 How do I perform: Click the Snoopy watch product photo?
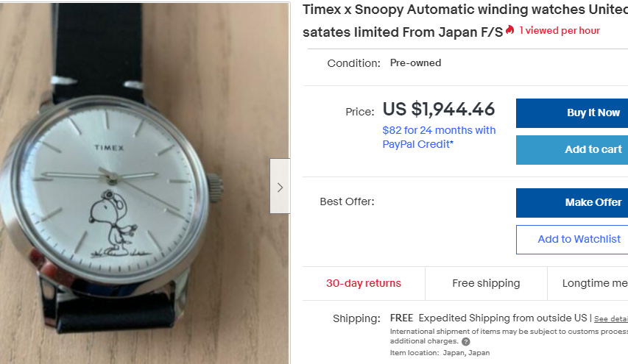140,184
